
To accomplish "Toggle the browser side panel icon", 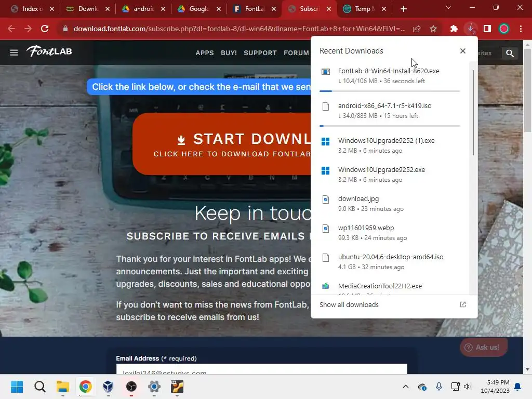I will (x=487, y=29).
